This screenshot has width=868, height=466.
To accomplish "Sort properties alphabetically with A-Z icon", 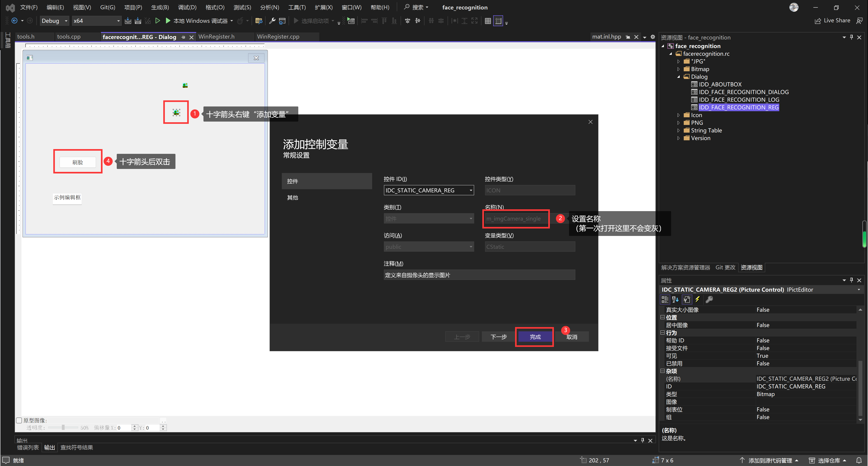I will click(675, 299).
